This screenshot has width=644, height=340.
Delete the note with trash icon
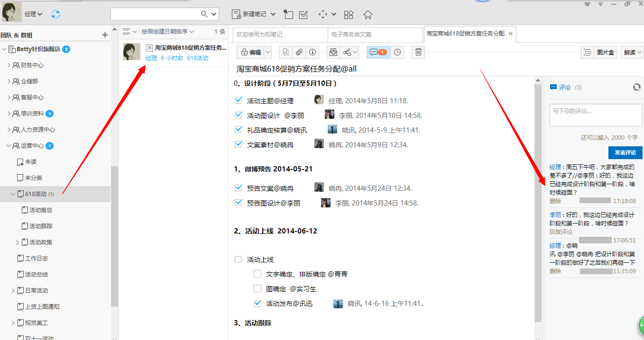418,52
